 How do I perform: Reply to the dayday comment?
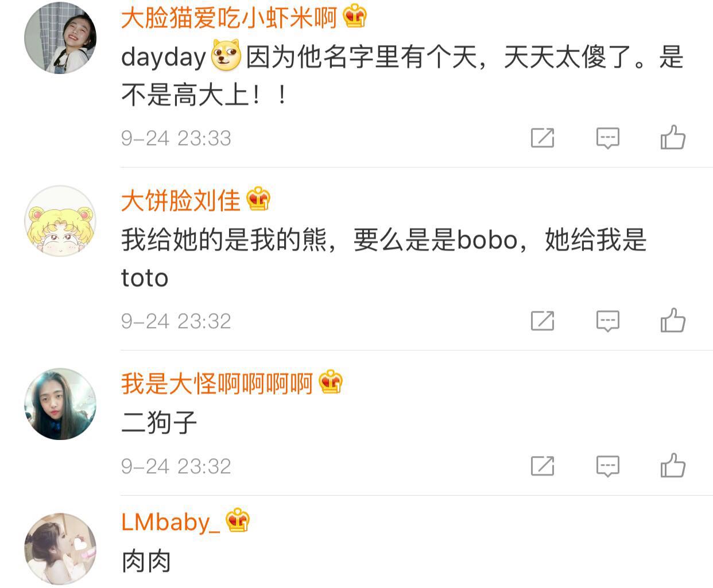point(607,138)
